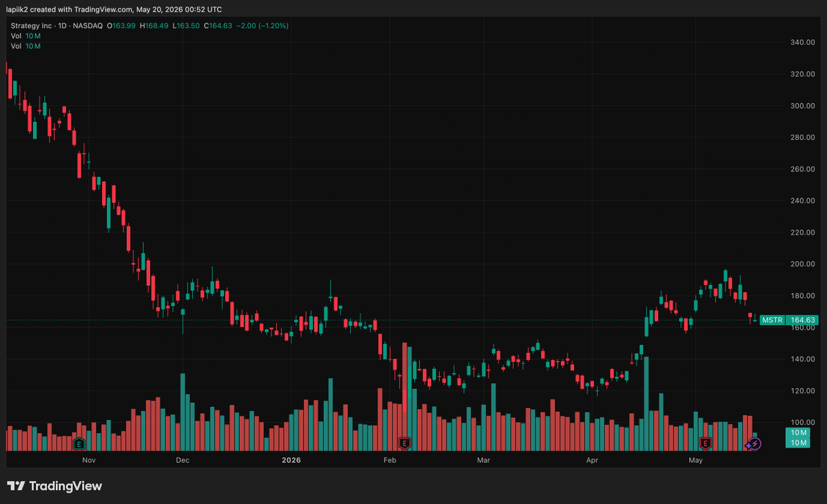Click the high value H168.49
The image size is (827, 504).
coord(154,25)
